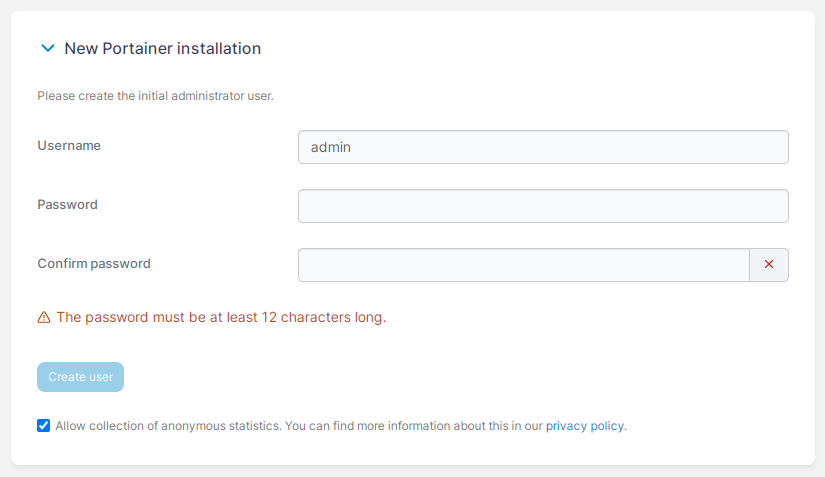Click into the Password field

[x=543, y=206]
